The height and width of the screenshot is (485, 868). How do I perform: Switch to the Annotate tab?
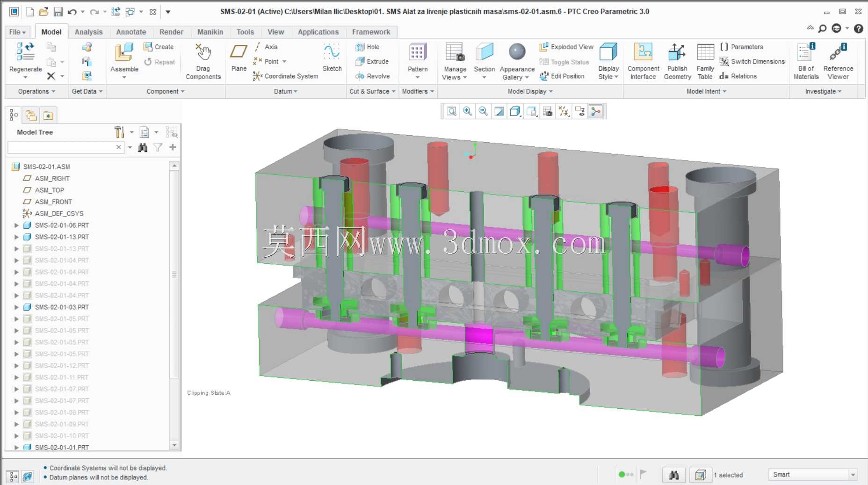(x=131, y=32)
